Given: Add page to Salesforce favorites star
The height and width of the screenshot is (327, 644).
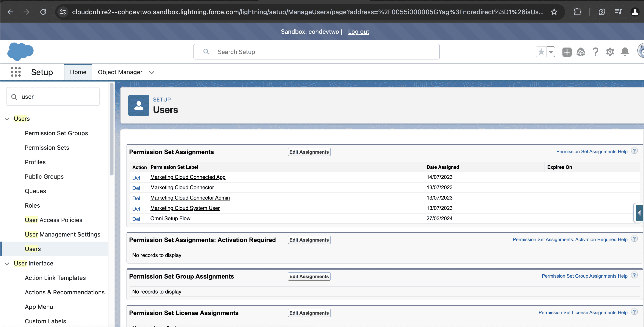Looking at the screenshot, I should pyautogui.click(x=541, y=52).
